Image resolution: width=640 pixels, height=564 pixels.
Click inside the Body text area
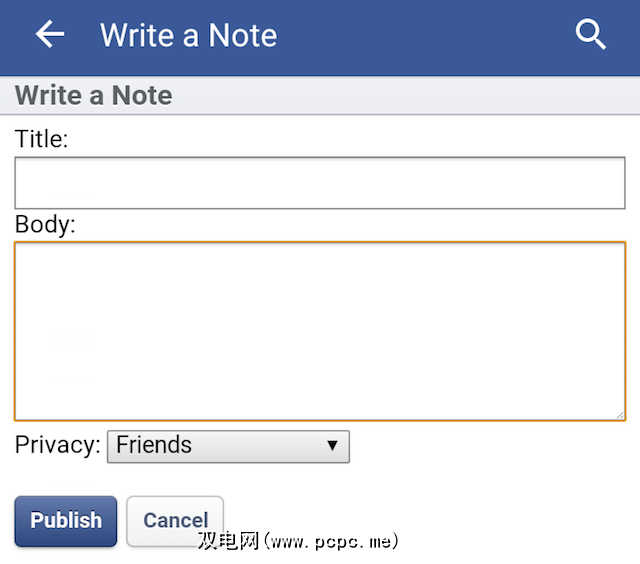pyautogui.click(x=320, y=330)
